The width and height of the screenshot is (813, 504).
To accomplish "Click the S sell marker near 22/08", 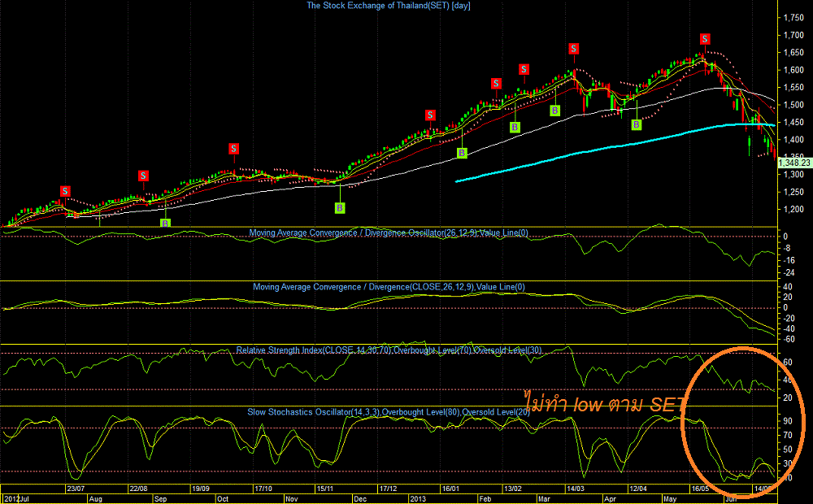I will pos(143,176).
